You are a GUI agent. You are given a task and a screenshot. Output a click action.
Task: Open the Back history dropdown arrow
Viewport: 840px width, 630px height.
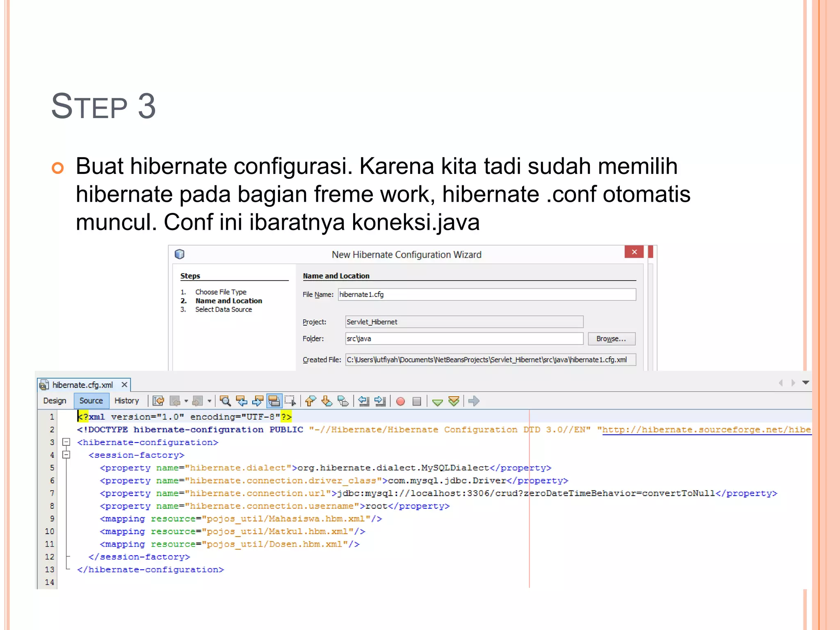(186, 401)
